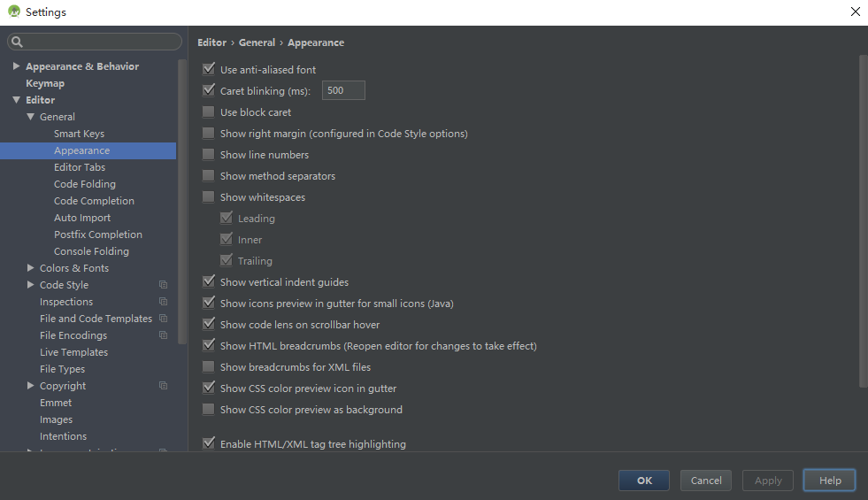Open the Keymap settings page
This screenshot has height=500, width=868.
click(45, 83)
